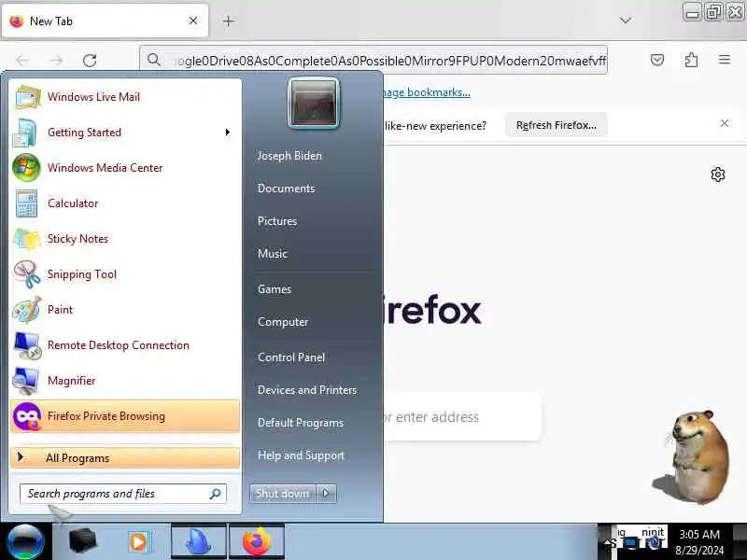Viewport: 747px width, 560px height.
Task: Click the search magnifier in start menu
Action: pos(216,494)
